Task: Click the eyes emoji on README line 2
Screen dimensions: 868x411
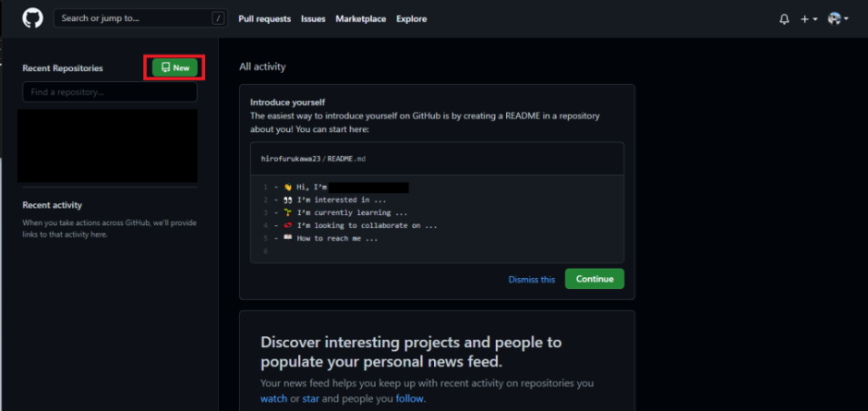Action: [x=287, y=199]
